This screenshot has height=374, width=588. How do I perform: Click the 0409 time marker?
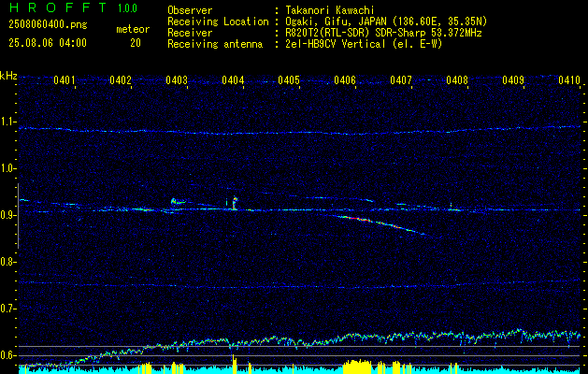tap(512, 79)
